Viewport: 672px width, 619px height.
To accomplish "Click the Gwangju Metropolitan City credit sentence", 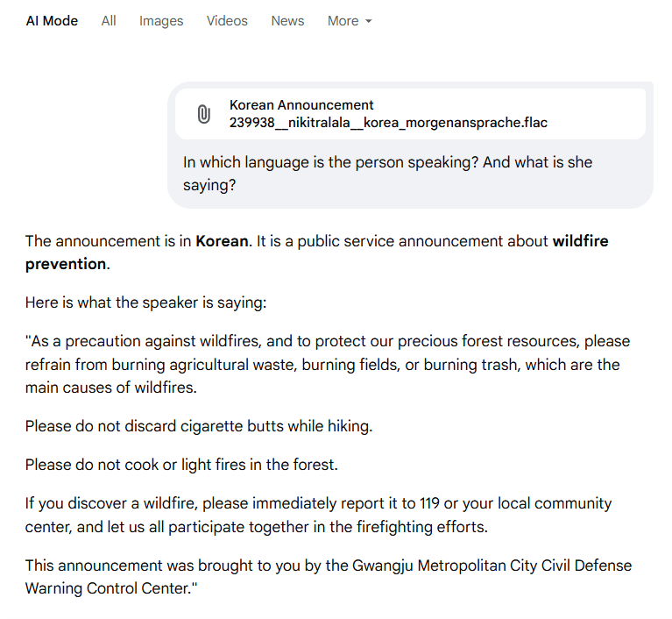I will coord(329,577).
